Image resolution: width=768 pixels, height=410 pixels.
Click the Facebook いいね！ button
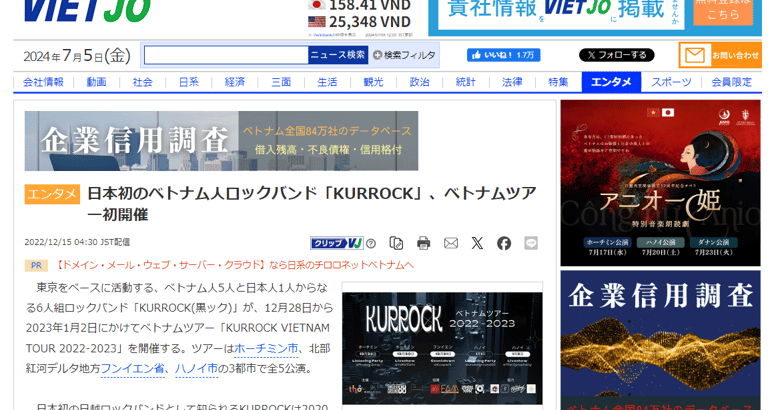504,55
